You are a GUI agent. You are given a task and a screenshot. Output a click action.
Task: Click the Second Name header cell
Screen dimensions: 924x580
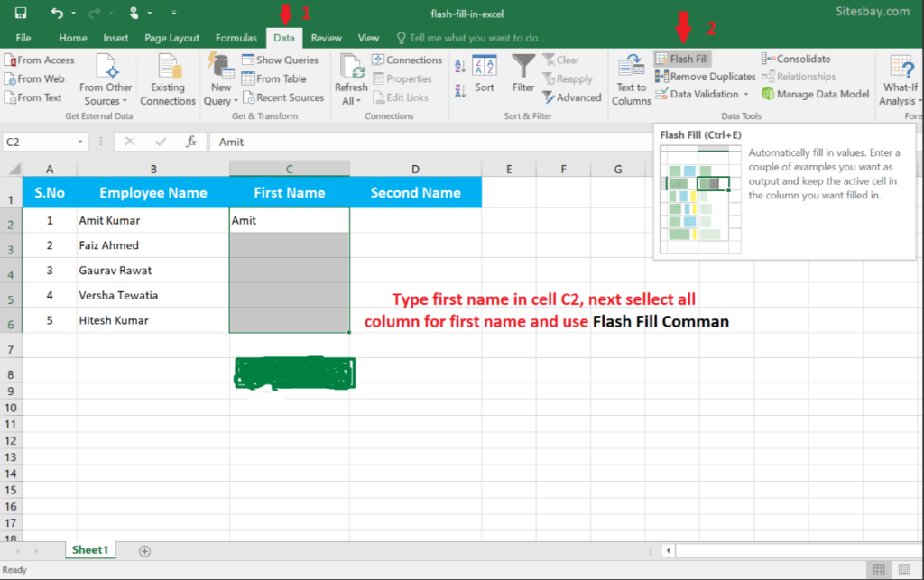click(415, 192)
